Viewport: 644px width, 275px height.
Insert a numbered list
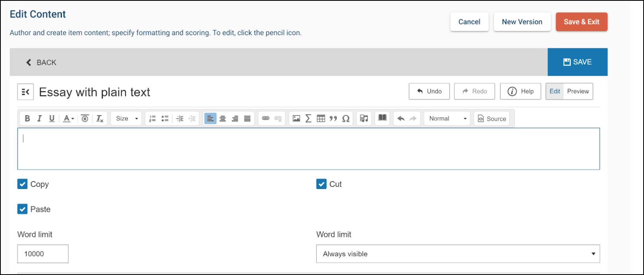(x=152, y=118)
